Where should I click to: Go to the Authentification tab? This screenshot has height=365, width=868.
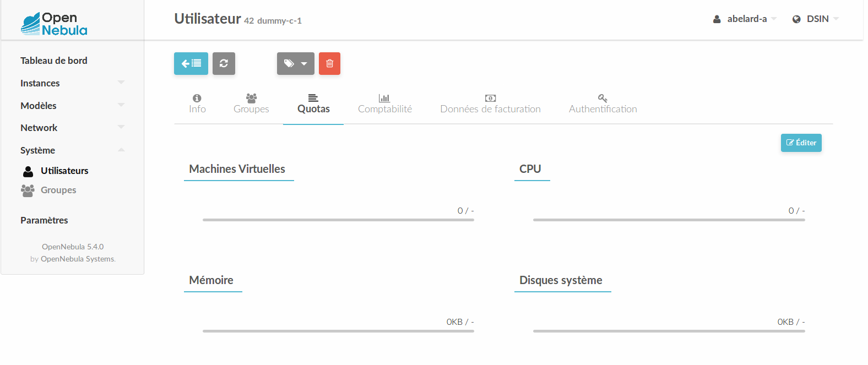coord(603,103)
